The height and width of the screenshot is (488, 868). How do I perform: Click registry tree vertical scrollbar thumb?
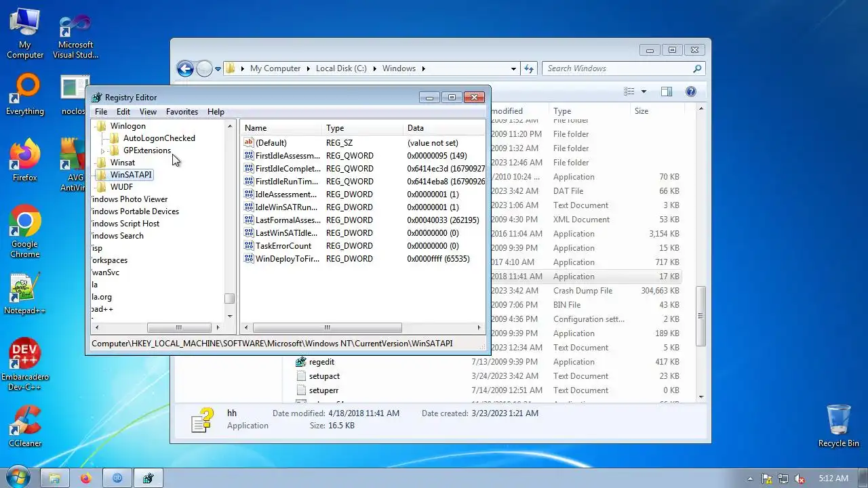(230, 298)
